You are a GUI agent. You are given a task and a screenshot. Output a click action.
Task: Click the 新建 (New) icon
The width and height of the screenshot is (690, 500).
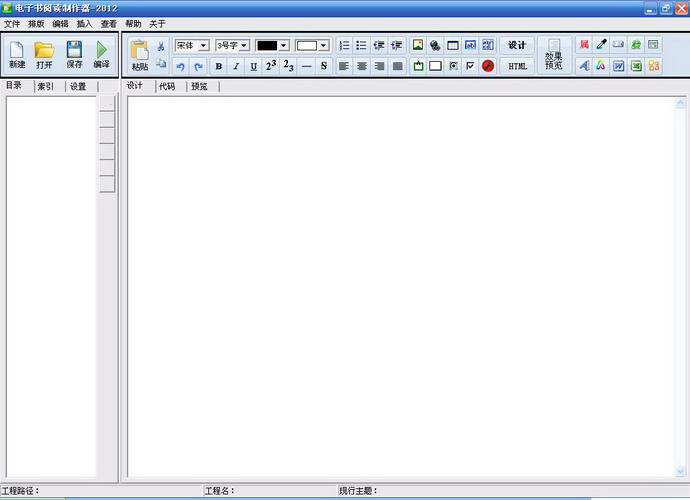[17, 53]
